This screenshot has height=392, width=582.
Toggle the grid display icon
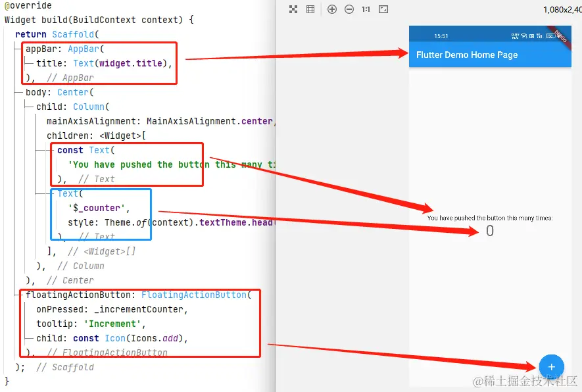coord(310,10)
